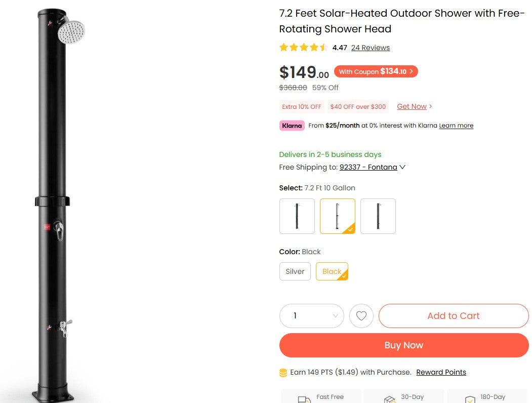Click the star rating icons
532x403 pixels.
[304, 47]
